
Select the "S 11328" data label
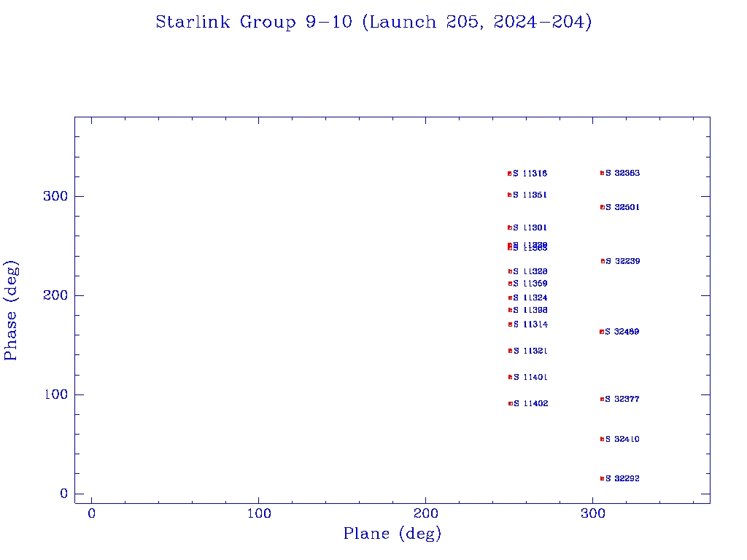(x=531, y=271)
